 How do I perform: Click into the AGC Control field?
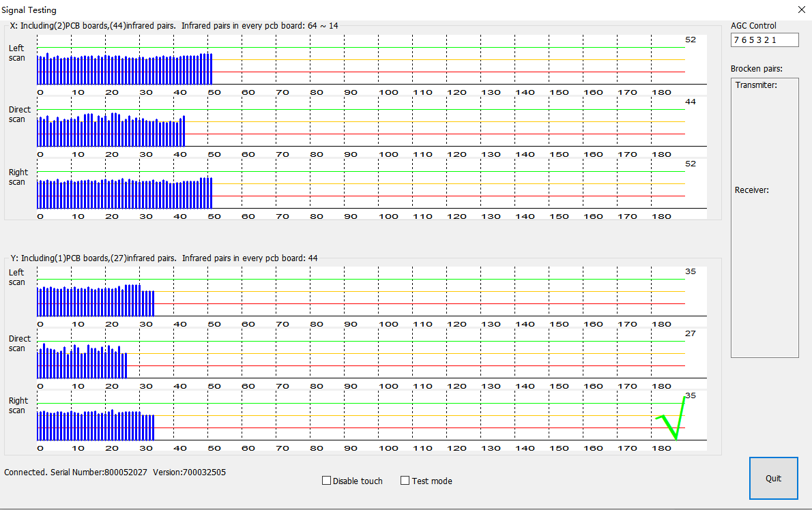click(x=764, y=40)
